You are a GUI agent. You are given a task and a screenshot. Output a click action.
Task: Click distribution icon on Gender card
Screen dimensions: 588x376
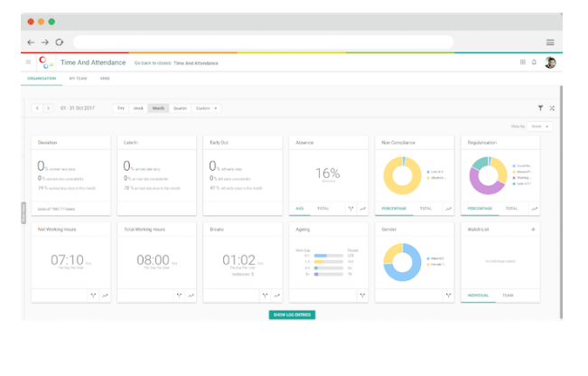[x=448, y=296]
